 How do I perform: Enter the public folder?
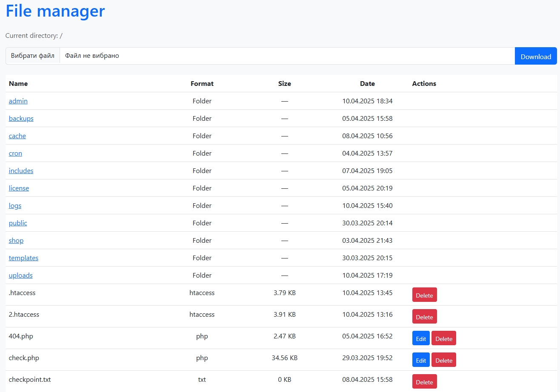tap(18, 223)
